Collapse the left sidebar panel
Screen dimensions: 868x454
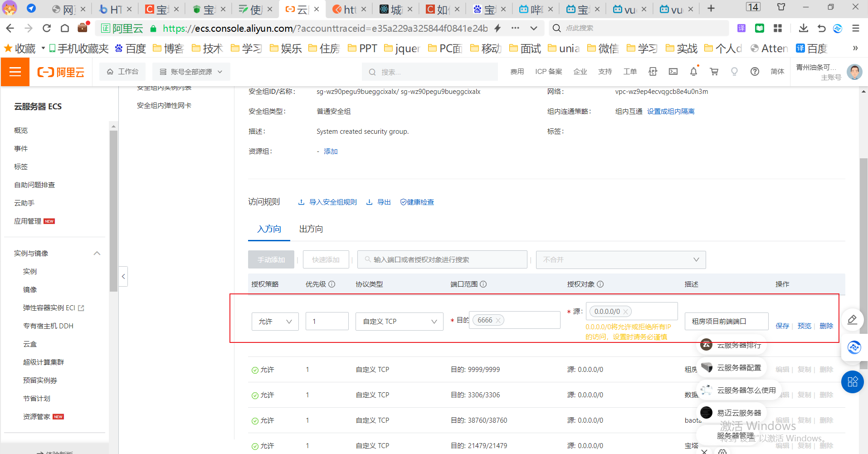click(x=123, y=276)
